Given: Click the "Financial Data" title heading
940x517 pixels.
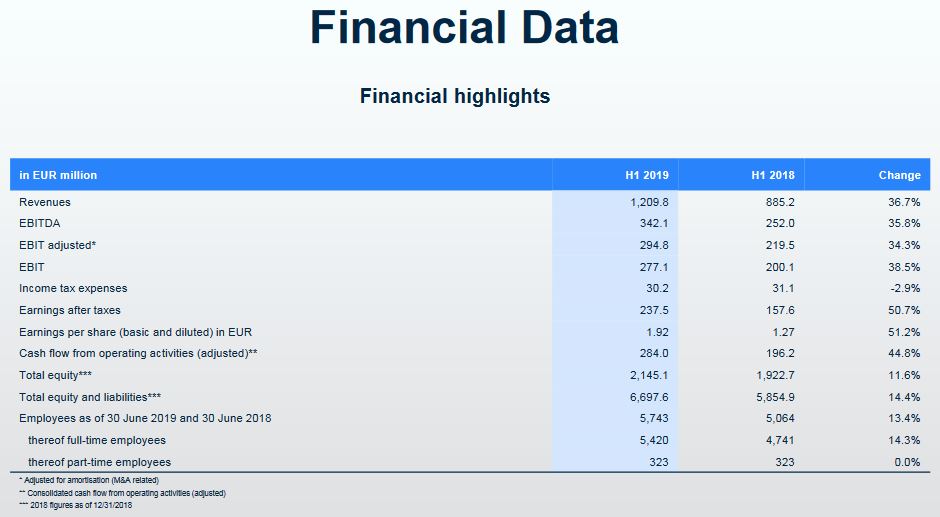Looking at the screenshot, I should point(464,28).
